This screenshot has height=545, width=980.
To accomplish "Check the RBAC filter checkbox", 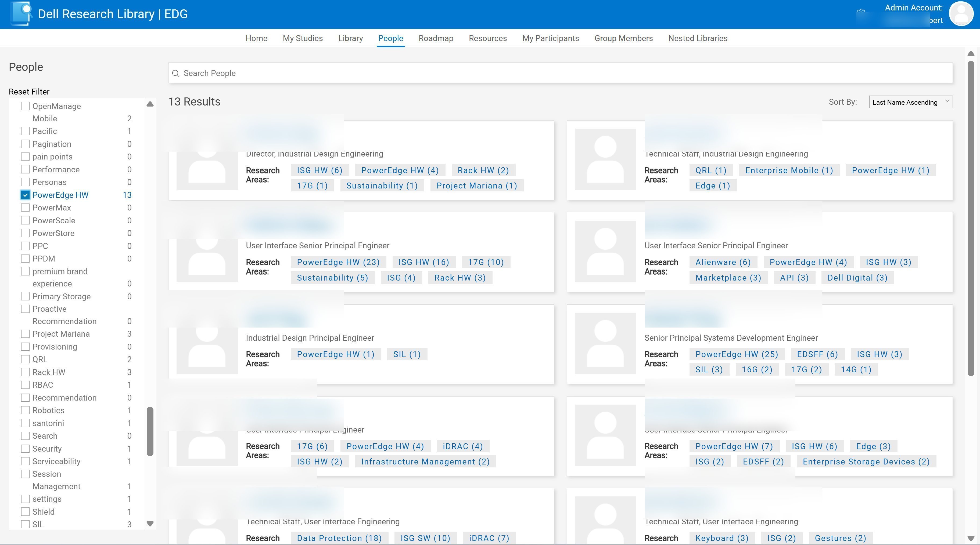I will tap(25, 385).
